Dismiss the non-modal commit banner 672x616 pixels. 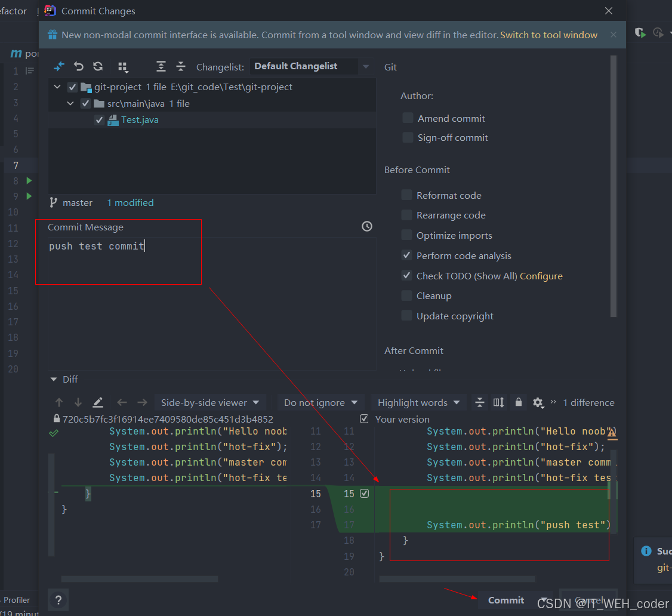(614, 35)
